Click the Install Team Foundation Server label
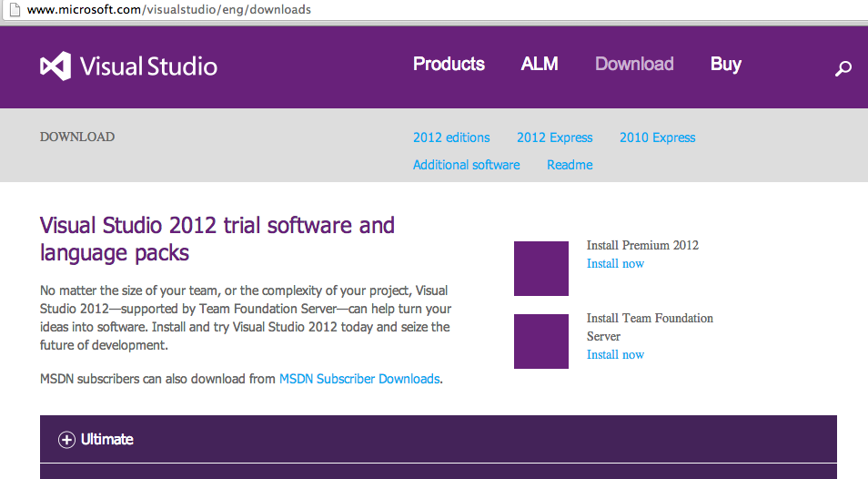The image size is (868, 479). 650,327
